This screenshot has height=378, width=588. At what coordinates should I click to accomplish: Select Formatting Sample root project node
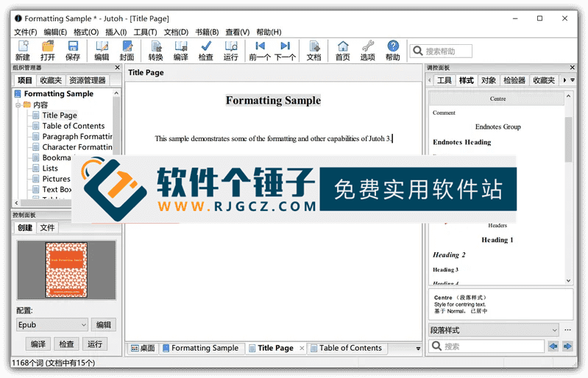pos(58,93)
